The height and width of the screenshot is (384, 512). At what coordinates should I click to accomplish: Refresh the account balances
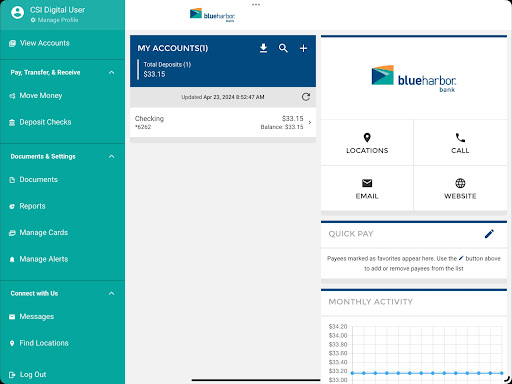pos(306,97)
